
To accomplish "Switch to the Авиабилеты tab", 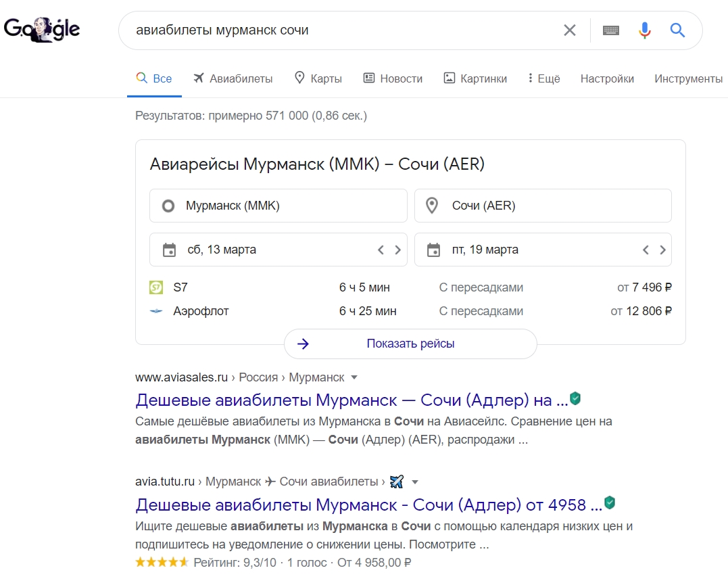I will [x=233, y=78].
